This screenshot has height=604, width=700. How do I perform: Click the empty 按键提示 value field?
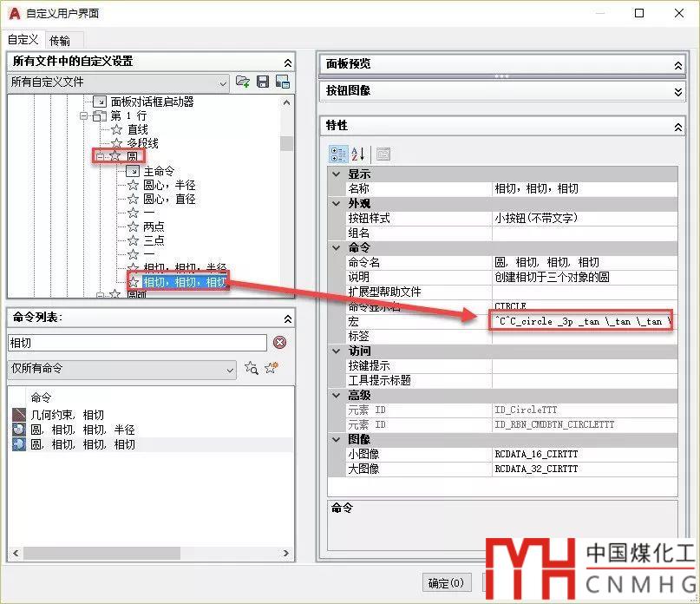tap(585, 366)
